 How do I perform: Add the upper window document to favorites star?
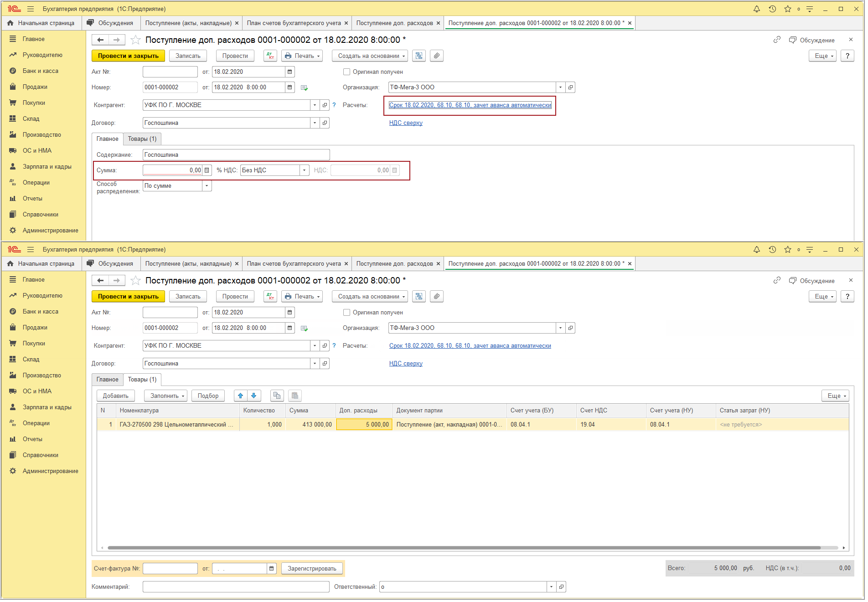(135, 40)
